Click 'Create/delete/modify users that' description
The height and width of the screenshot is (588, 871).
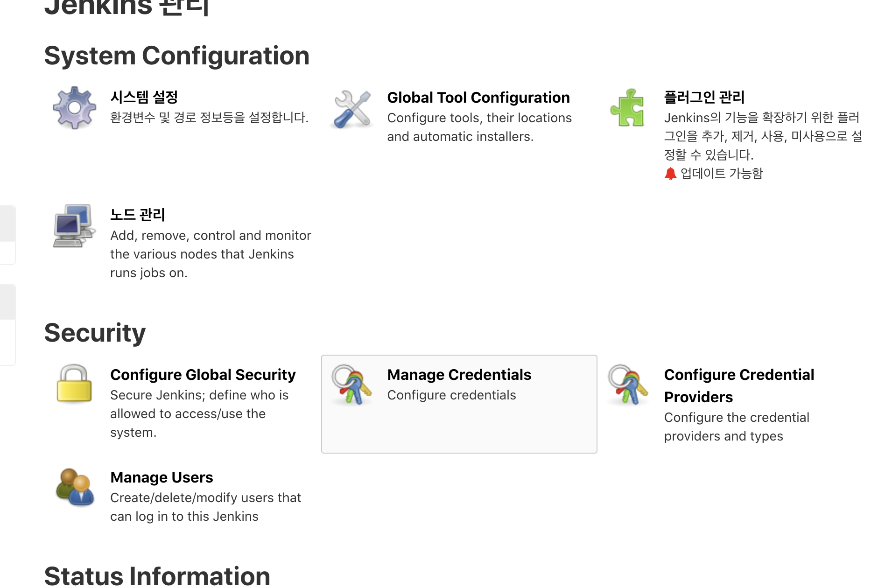coord(205,507)
